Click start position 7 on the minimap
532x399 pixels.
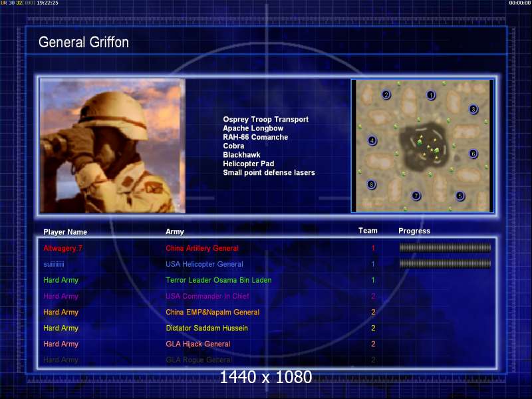416,196
